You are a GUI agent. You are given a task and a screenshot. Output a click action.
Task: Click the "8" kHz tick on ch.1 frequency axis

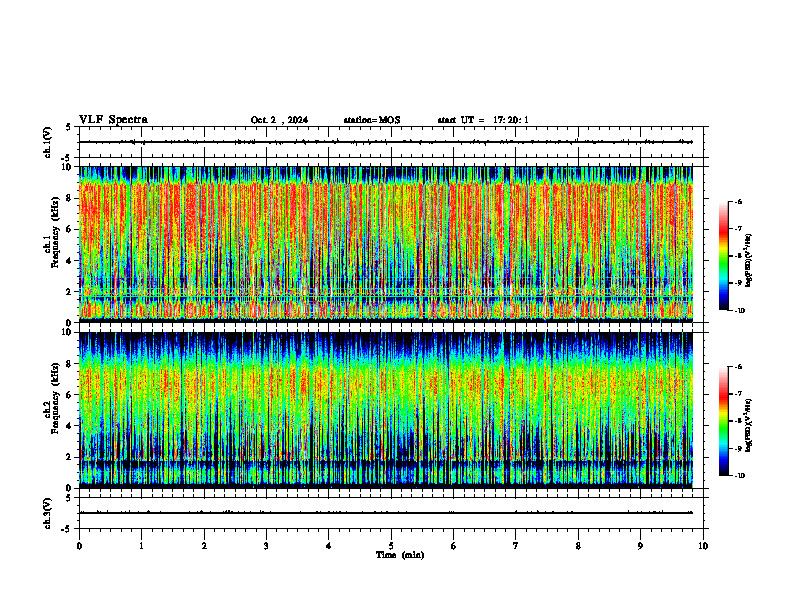click(x=69, y=198)
